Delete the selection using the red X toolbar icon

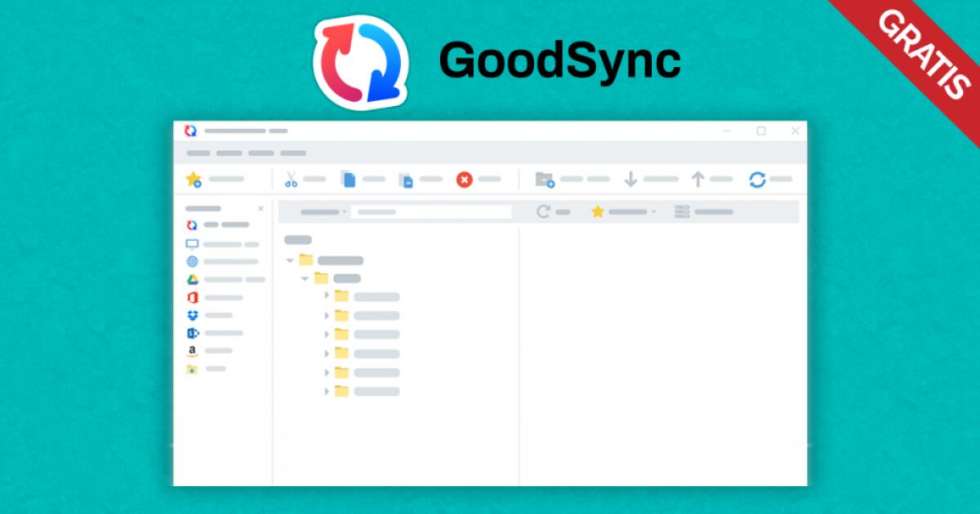(x=465, y=179)
